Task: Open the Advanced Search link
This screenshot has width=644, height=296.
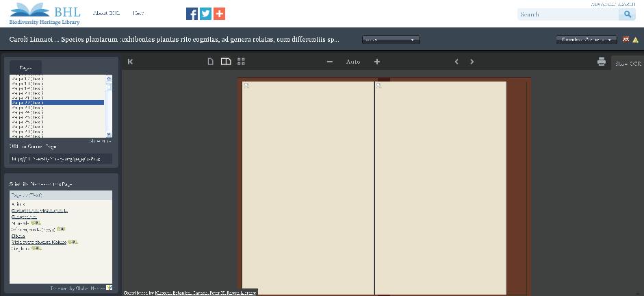Action: click(613, 4)
